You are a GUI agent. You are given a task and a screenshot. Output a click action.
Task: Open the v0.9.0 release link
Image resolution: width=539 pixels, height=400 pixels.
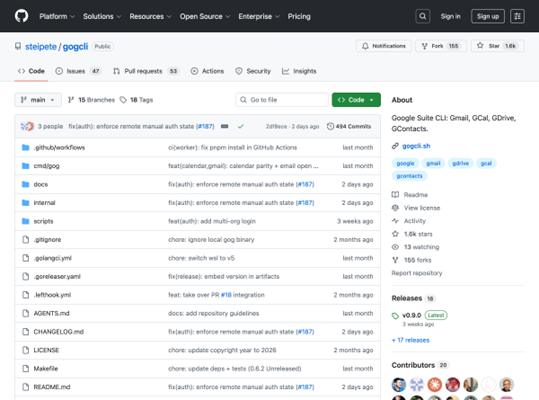click(x=411, y=315)
